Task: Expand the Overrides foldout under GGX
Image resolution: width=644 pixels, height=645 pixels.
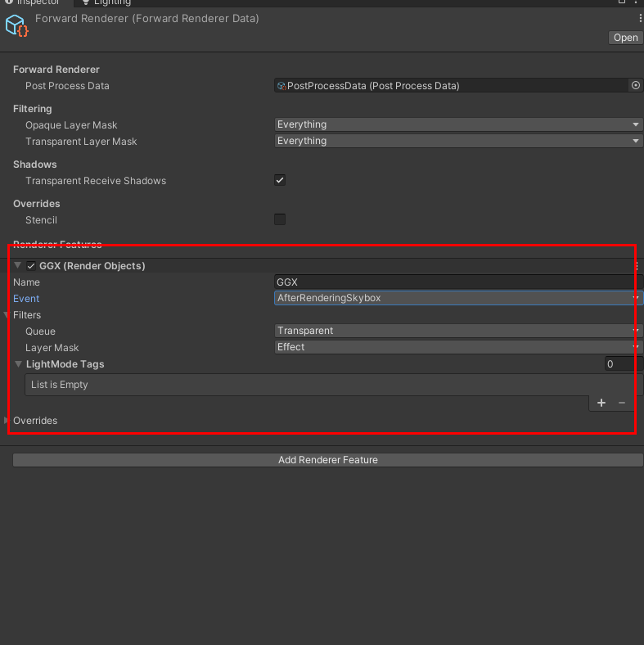Action: pos(7,421)
